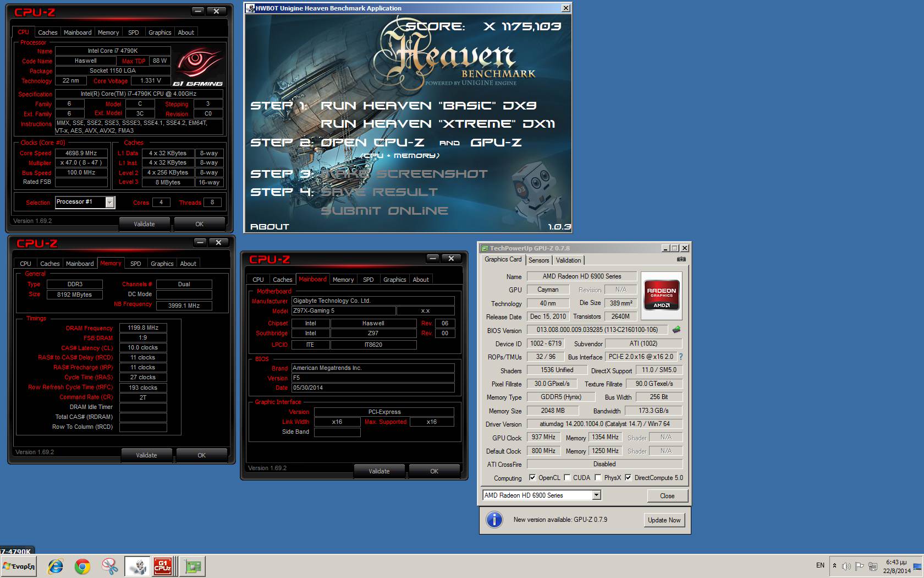Viewport: 924px width, 578px height.
Task: Switch to the Heaven Benchmark robot taskbar icon
Action: click(137, 566)
